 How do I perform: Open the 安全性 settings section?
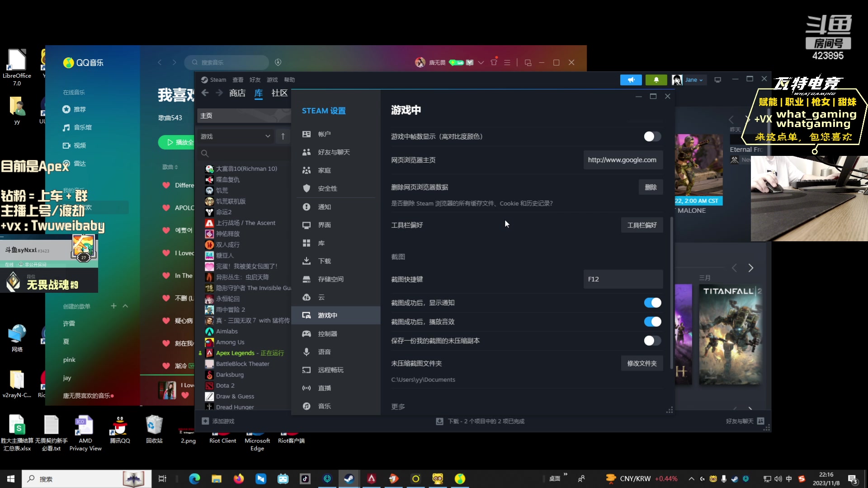[x=335, y=188]
